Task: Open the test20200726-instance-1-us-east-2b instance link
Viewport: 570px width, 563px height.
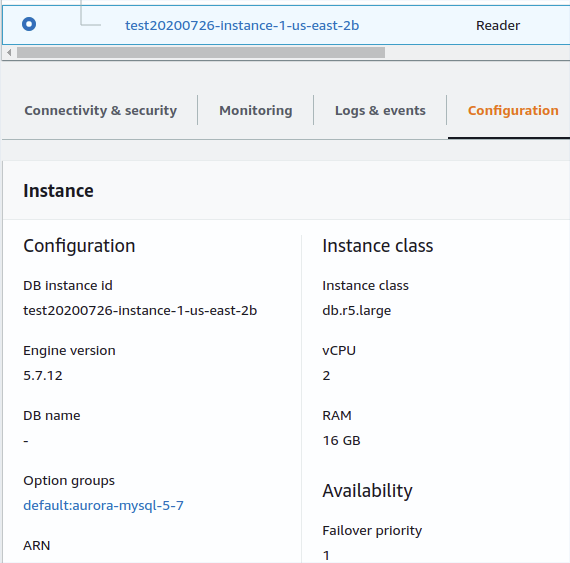Action: tap(242, 25)
